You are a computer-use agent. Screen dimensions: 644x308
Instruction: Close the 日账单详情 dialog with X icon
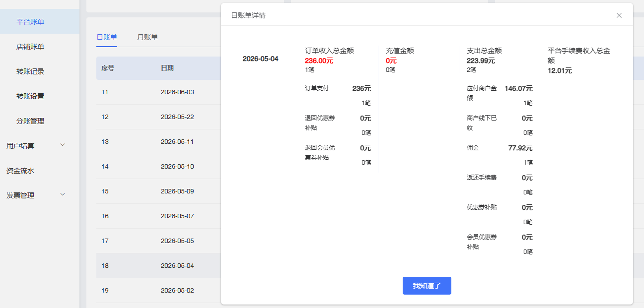[x=619, y=15]
